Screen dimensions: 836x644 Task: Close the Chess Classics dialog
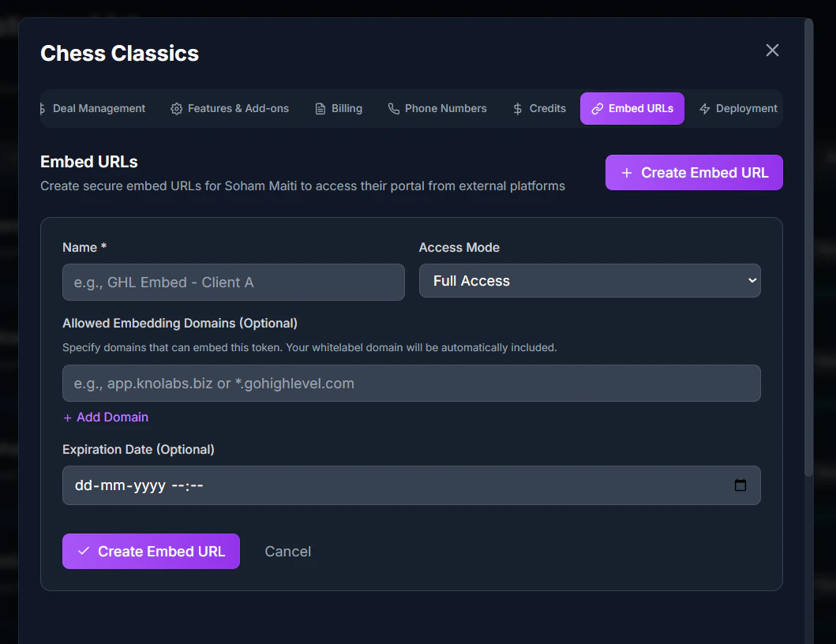coord(771,50)
